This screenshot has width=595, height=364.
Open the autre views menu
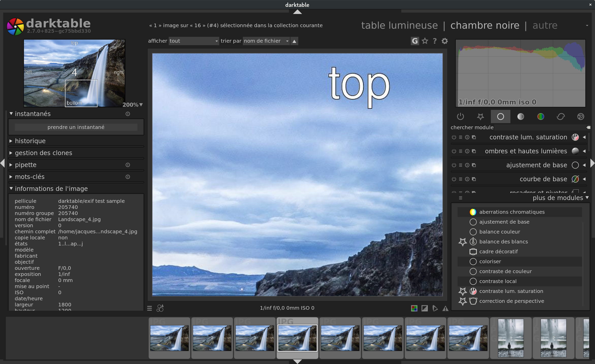tap(545, 25)
